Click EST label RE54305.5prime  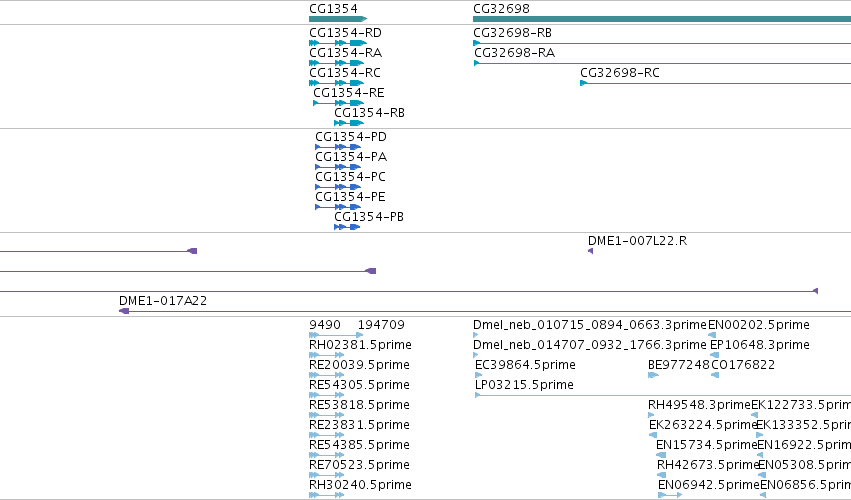pos(359,385)
